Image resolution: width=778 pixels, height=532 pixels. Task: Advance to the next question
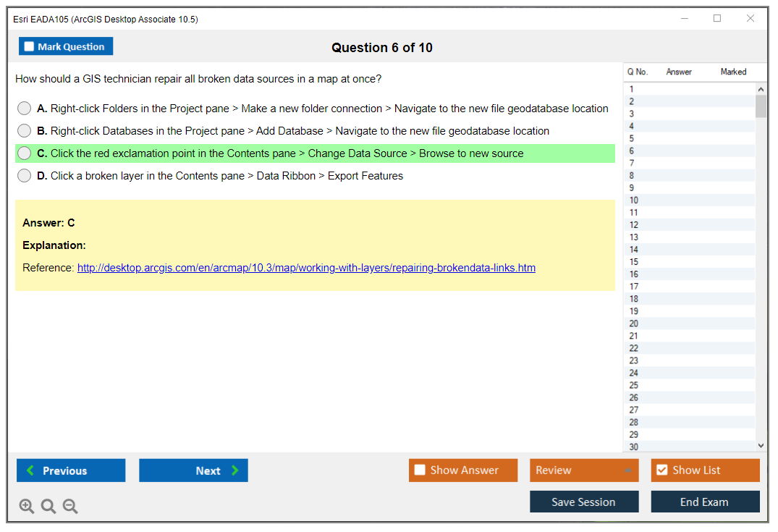(193, 470)
